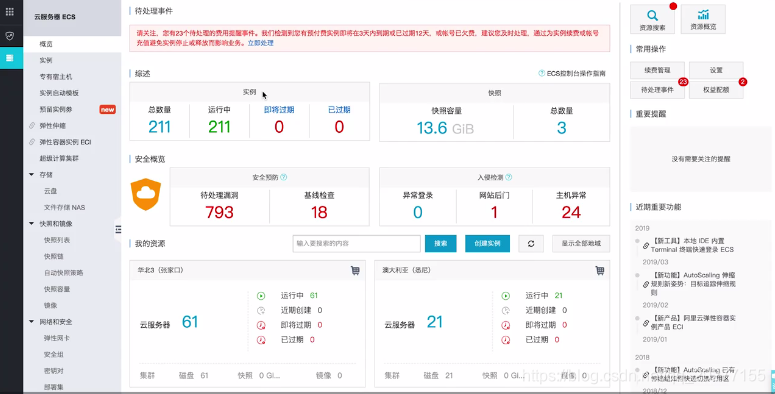Click 近期创建 clock icon in 华北3 card

[x=261, y=310]
